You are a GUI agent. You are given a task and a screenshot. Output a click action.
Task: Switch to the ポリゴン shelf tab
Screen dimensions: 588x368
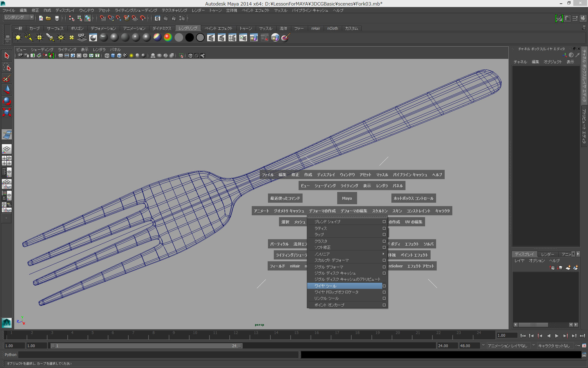[77, 28]
